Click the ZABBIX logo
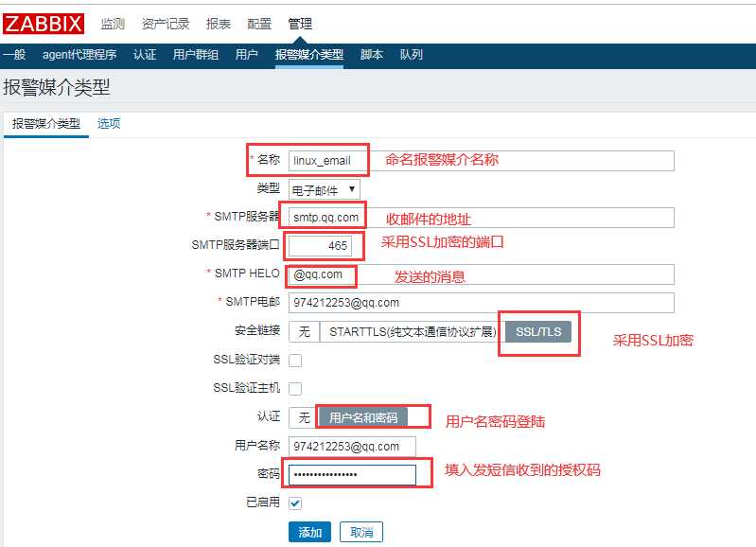This screenshot has width=756, height=547. 44,24
